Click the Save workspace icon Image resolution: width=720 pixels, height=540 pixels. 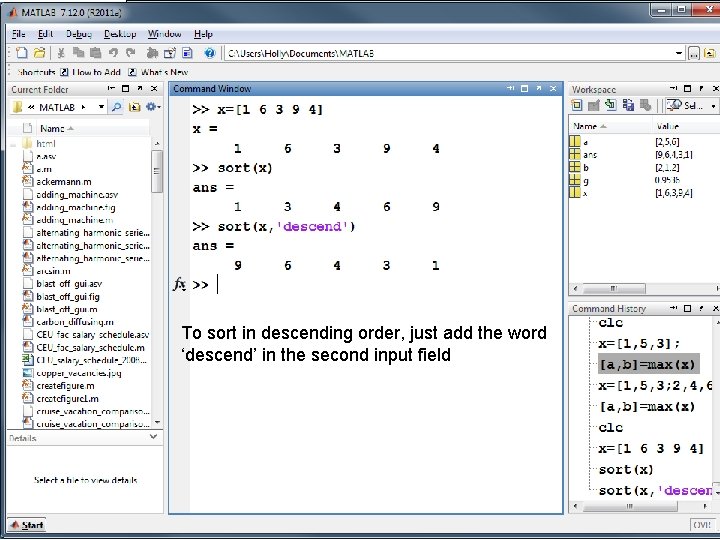628,106
